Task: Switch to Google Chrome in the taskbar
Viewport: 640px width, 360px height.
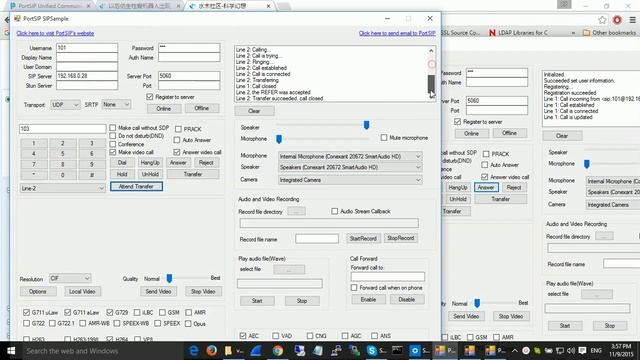Action: [x=278, y=351]
